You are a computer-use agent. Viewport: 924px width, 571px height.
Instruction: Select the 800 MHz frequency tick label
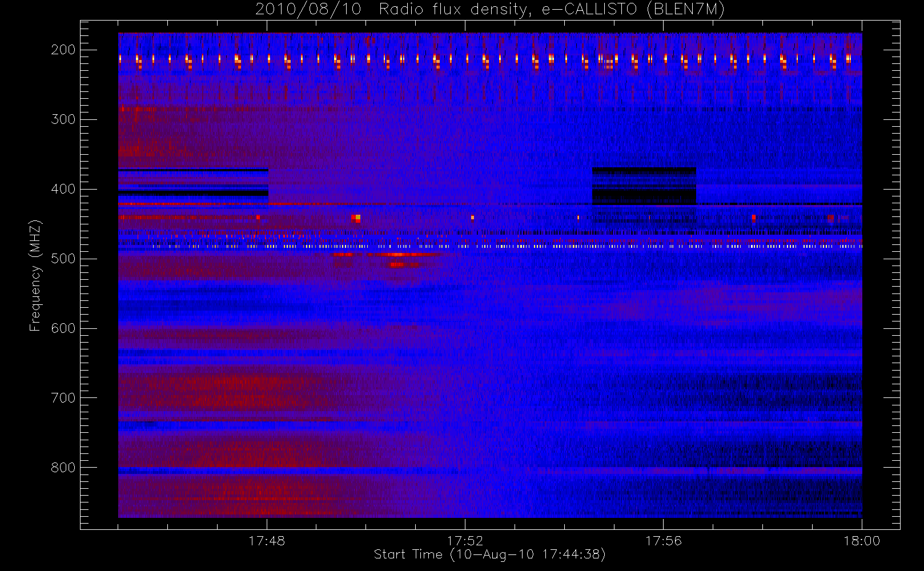click(x=63, y=468)
